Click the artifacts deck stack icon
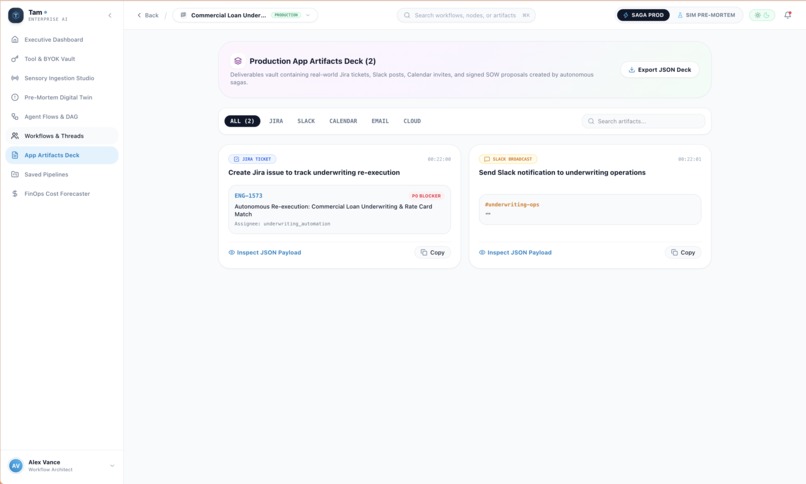 tap(237, 61)
